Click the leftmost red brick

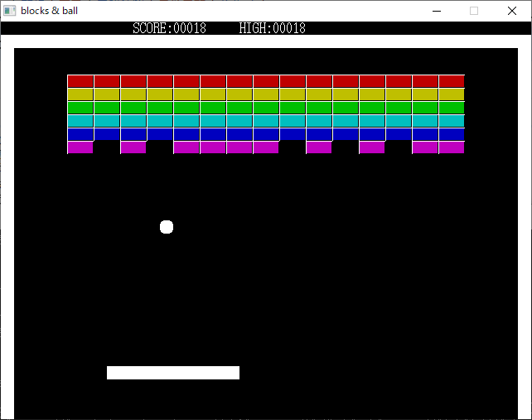coord(80,81)
